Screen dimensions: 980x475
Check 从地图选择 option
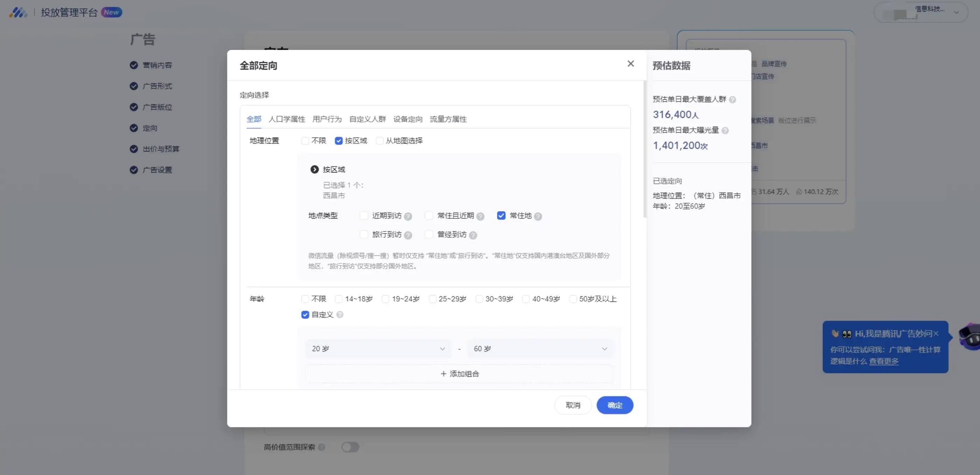[x=379, y=141]
